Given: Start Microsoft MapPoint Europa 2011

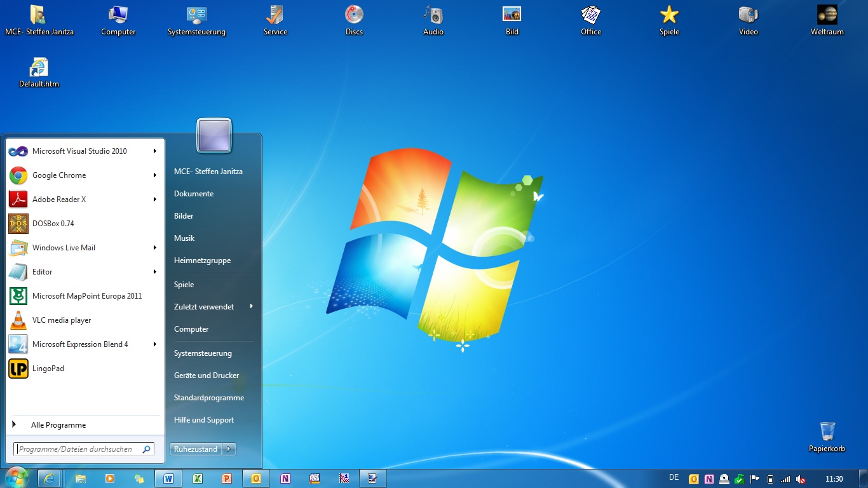Looking at the screenshot, I should click(x=86, y=296).
